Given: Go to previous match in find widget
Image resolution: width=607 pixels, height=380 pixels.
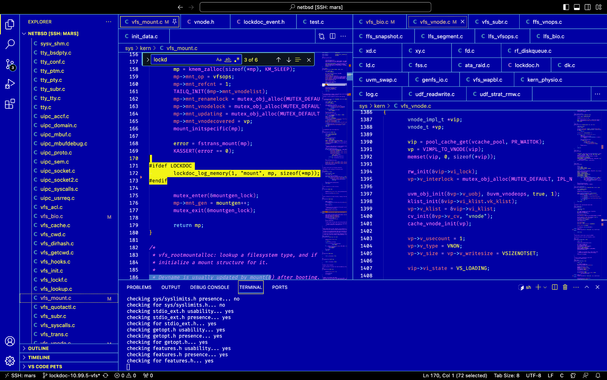Looking at the screenshot, I should point(278,60).
